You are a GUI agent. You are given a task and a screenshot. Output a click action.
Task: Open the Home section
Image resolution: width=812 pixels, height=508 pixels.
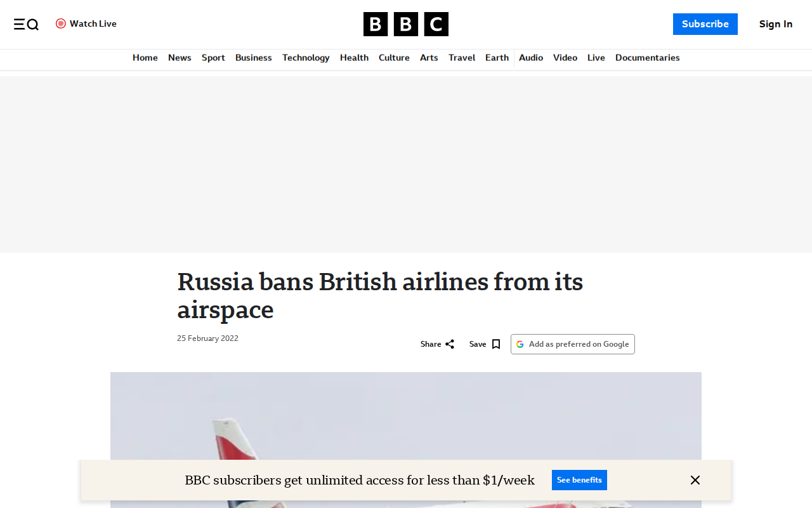145,58
